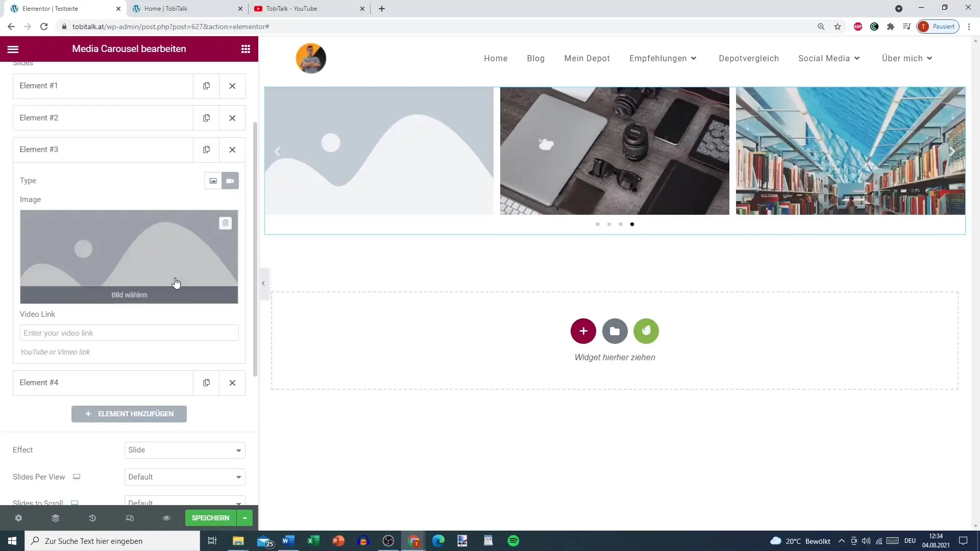Open Excel from taskbar
Image resolution: width=980 pixels, height=551 pixels.
click(x=313, y=541)
